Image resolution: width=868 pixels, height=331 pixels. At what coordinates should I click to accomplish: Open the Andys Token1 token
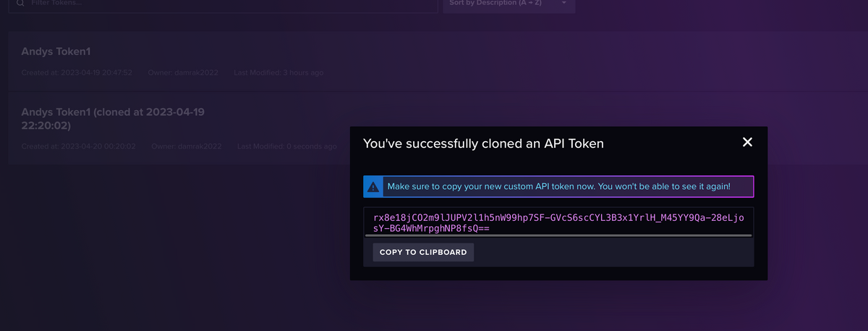point(56,52)
